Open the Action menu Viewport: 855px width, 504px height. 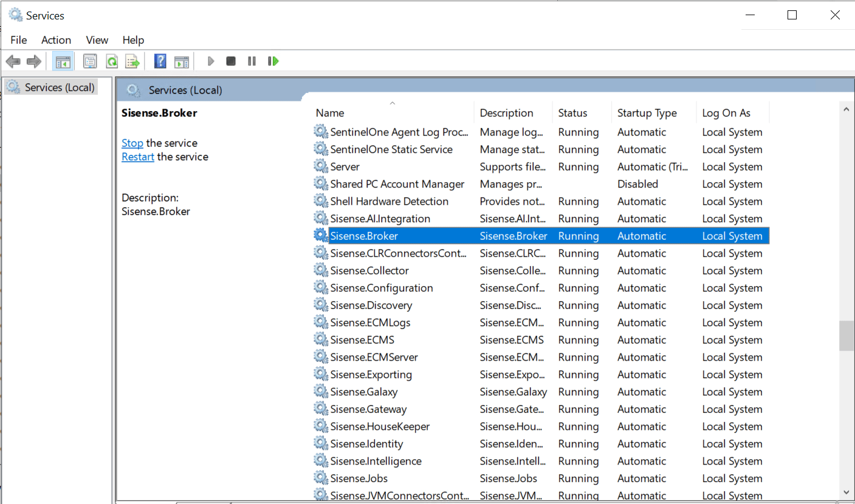(56, 40)
